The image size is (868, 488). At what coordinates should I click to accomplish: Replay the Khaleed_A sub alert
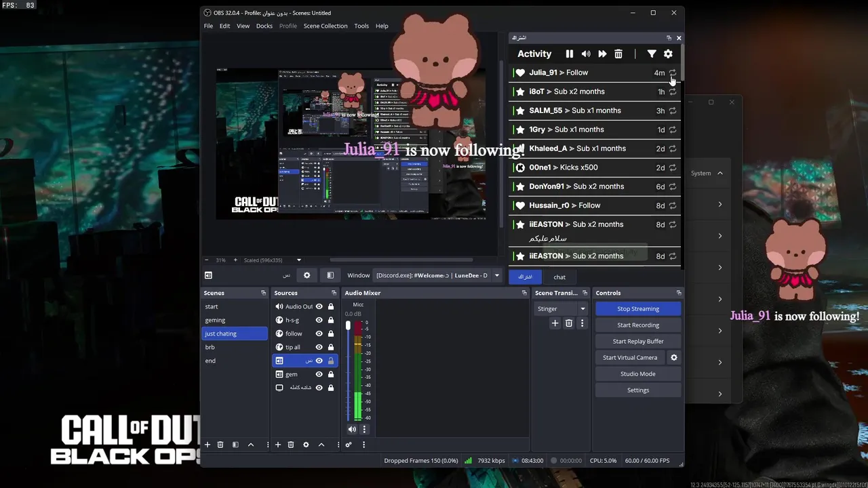coord(673,148)
